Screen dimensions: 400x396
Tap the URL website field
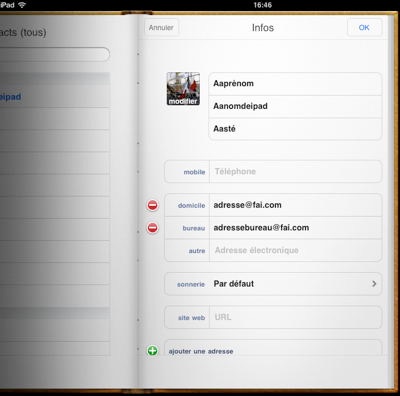295,317
